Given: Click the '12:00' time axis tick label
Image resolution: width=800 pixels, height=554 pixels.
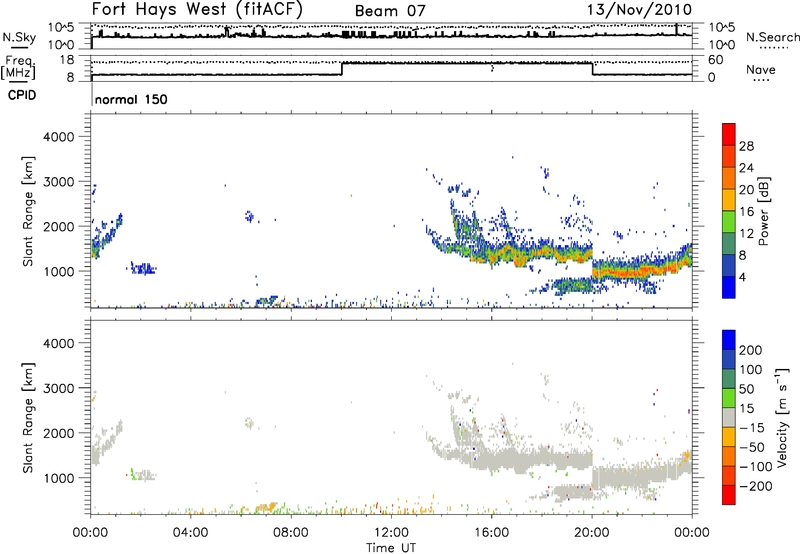Looking at the screenshot, I should (x=391, y=533).
